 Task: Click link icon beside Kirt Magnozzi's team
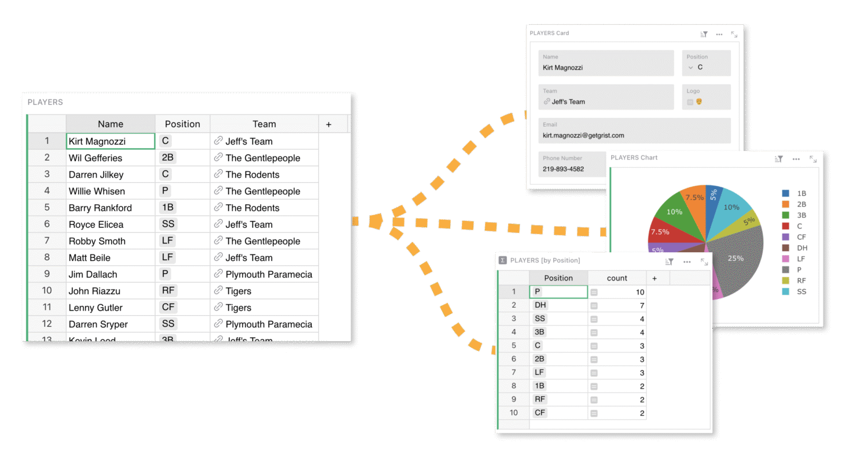tap(218, 141)
